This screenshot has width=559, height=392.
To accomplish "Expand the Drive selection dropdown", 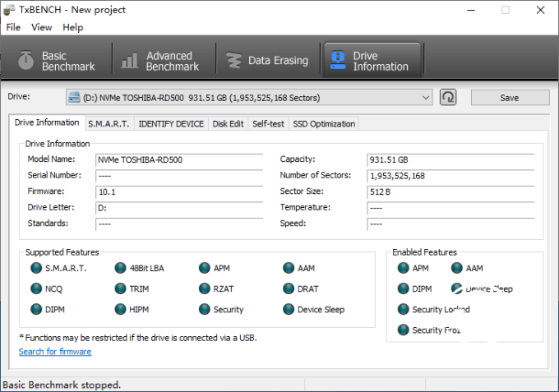I will 426,98.
